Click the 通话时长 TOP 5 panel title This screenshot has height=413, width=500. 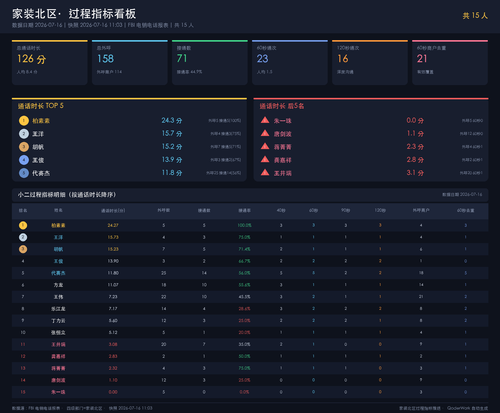tap(41, 106)
